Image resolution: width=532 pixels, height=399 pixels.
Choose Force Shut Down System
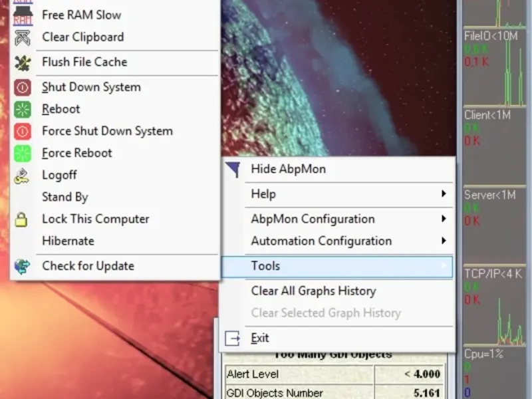click(115, 131)
